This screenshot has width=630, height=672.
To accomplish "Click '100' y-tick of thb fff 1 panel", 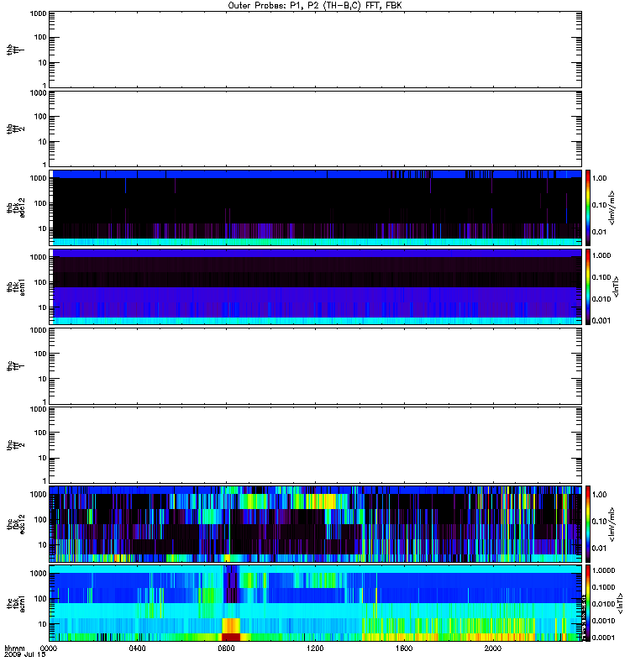I will (40, 37).
